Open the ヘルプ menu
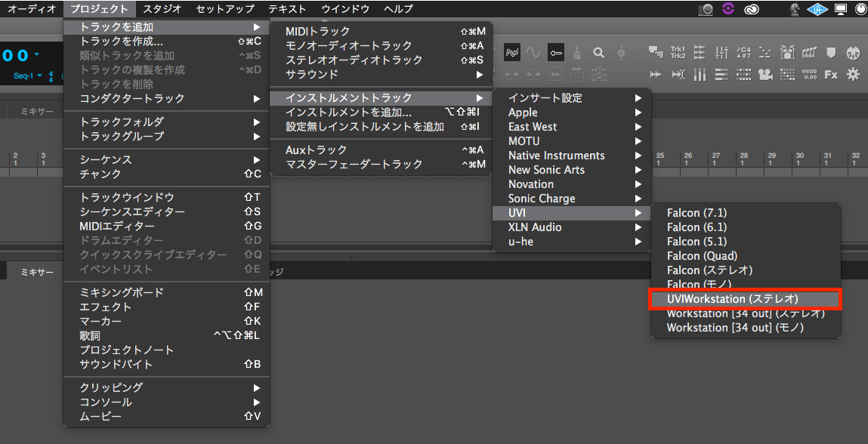This screenshot has width=868, height=444. tap(399, 9)
